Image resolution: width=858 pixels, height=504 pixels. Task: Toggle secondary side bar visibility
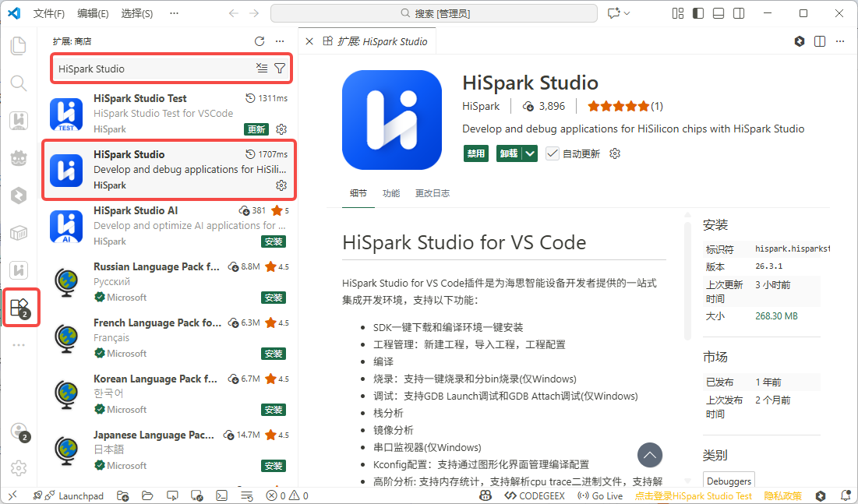[x=739, y=13]
